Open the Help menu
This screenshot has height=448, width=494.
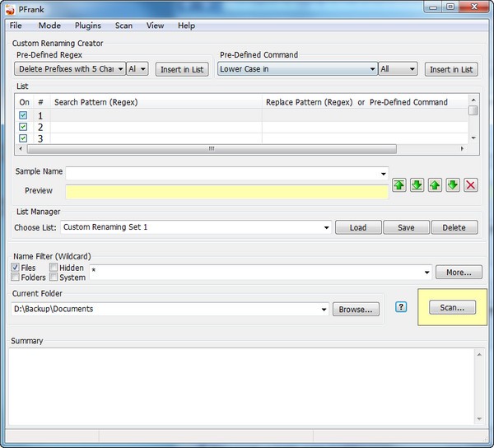186,26
